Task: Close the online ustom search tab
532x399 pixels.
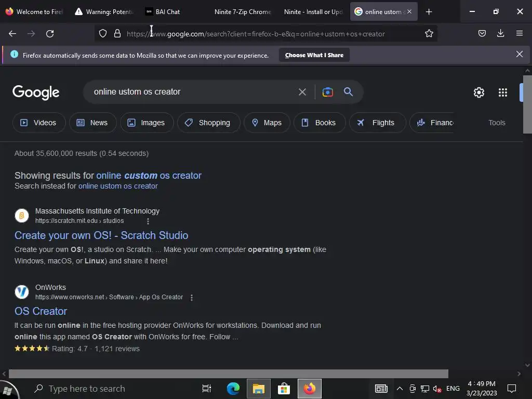Action: pos(409,11)
